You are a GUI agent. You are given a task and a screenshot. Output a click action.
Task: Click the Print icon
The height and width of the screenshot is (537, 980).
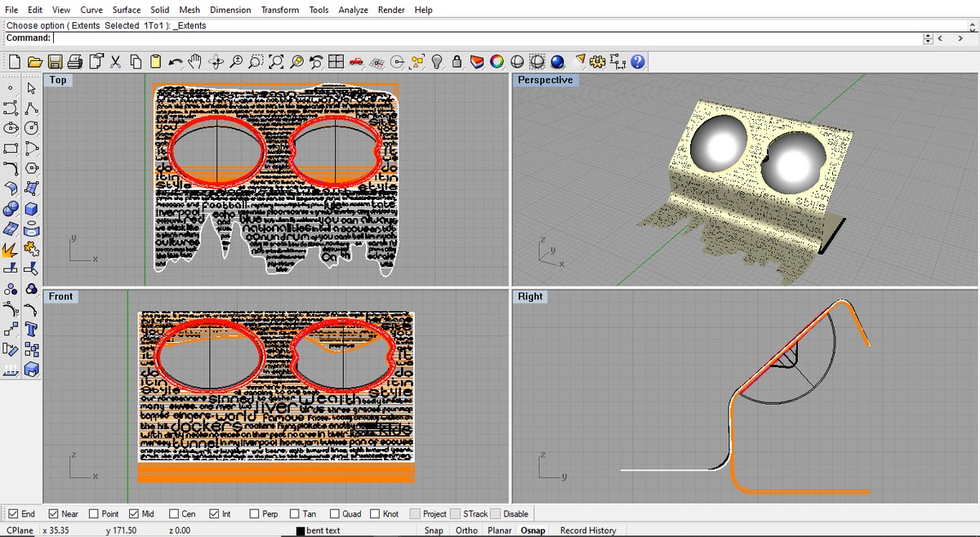pos(75,62)
